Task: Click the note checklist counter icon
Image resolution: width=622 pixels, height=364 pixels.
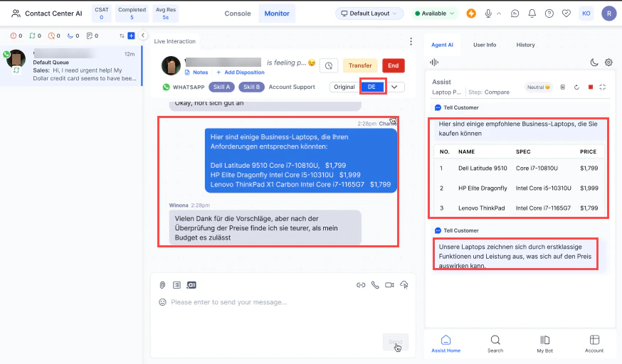Action: click(89, 36)
